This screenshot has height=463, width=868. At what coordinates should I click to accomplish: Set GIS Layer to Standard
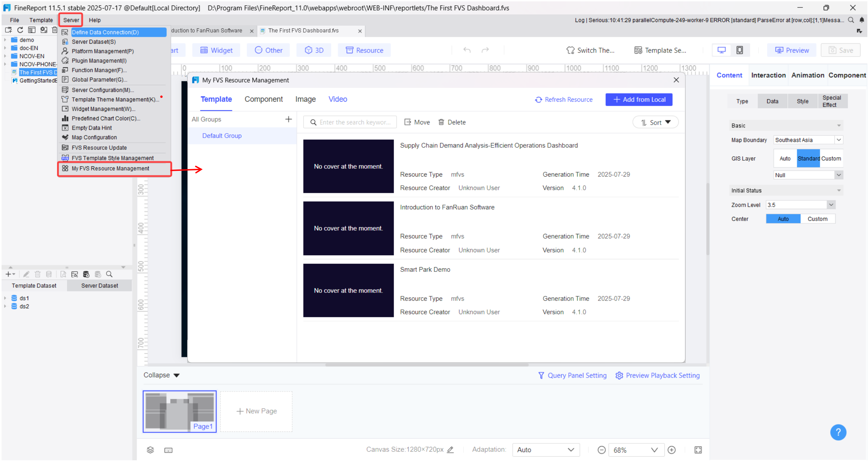point(808,158)
